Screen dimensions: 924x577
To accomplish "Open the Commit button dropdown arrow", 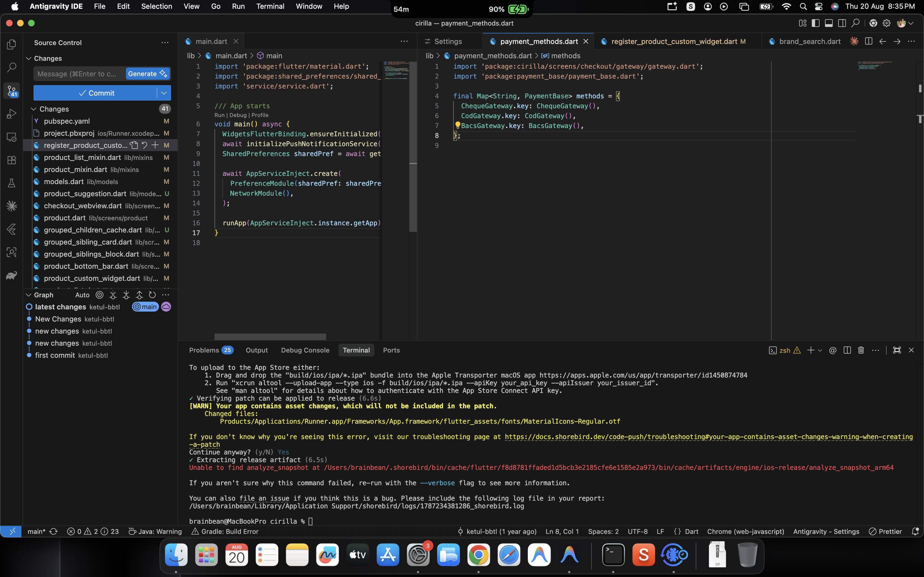I will [164, 93].
